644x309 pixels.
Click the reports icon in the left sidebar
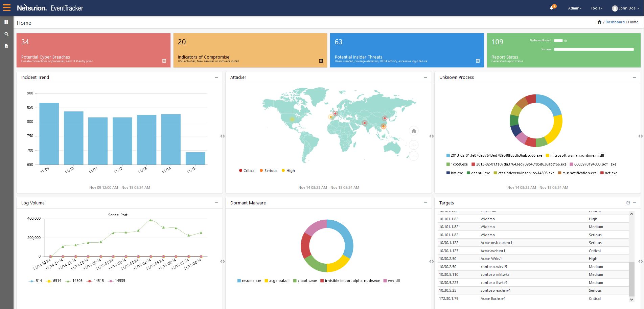coord(6,46)
